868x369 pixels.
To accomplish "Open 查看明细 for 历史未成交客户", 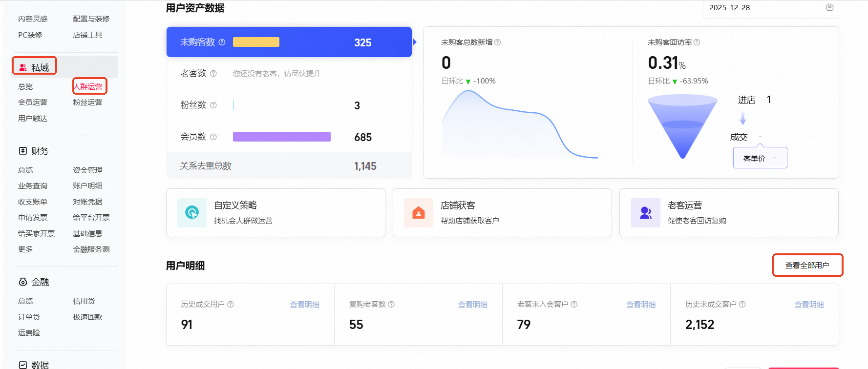I will pyautogui.click(x=809, y=305).
